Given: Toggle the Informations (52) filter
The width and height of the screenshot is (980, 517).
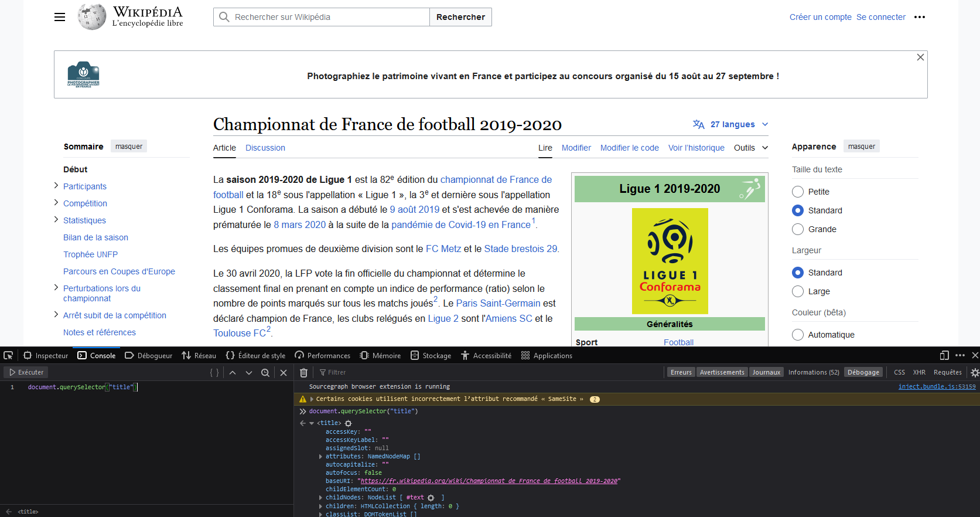Looking at the screenshot, I should [x=814, y=372].
